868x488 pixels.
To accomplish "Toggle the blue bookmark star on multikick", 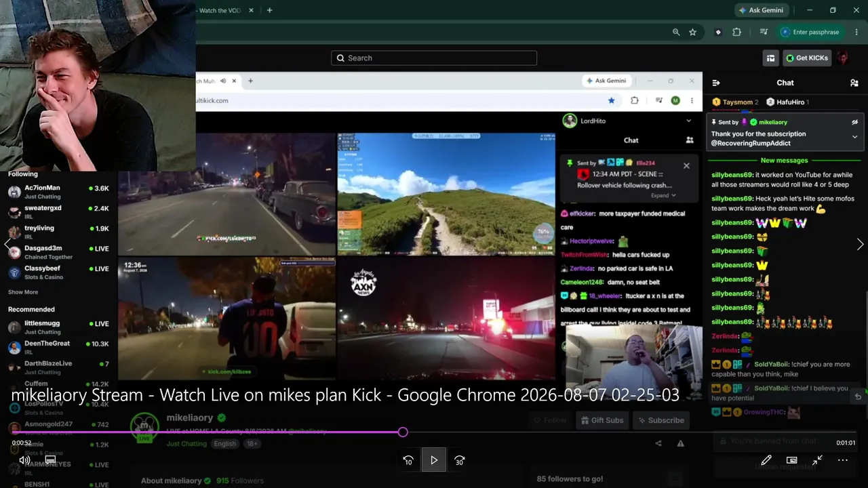I will click(611, 100).
